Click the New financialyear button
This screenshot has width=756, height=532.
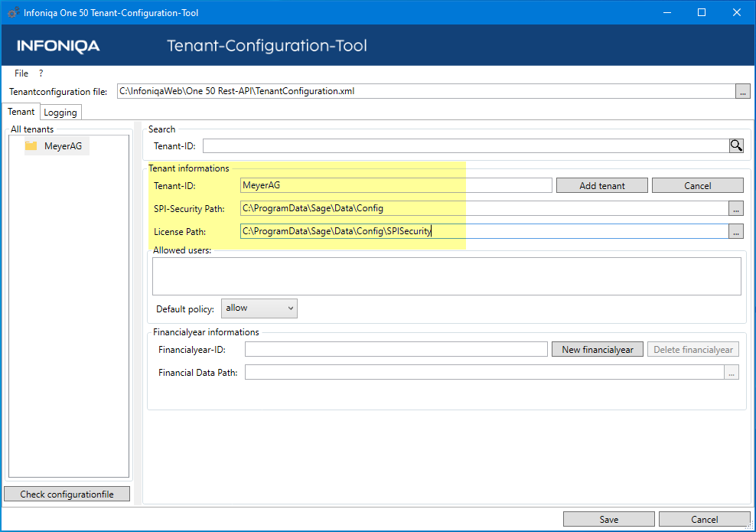pyautogui.click(x=598, y=350)
